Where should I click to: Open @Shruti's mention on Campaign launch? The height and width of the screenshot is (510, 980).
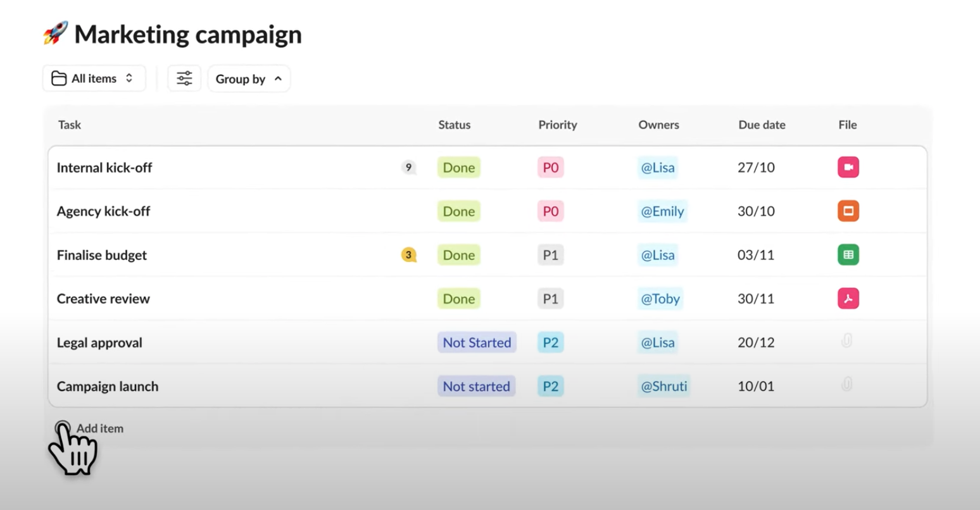(663, 385)
